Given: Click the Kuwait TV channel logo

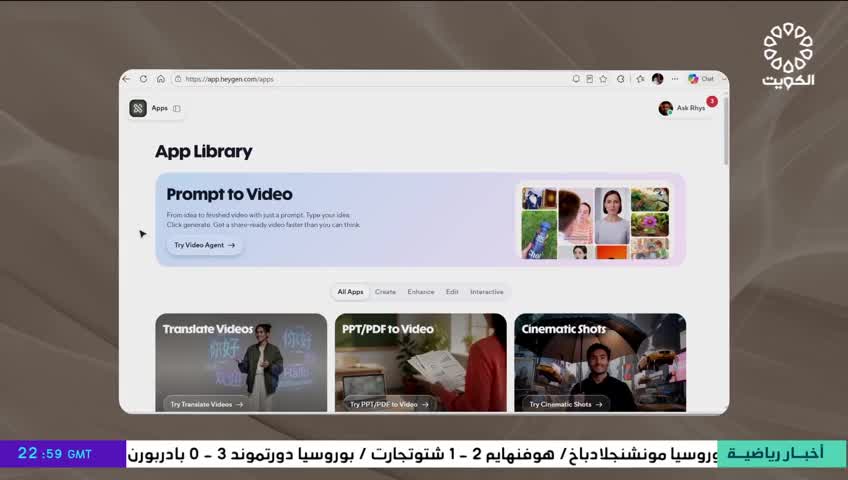Looking at the screenshot, I should [788, 56].
